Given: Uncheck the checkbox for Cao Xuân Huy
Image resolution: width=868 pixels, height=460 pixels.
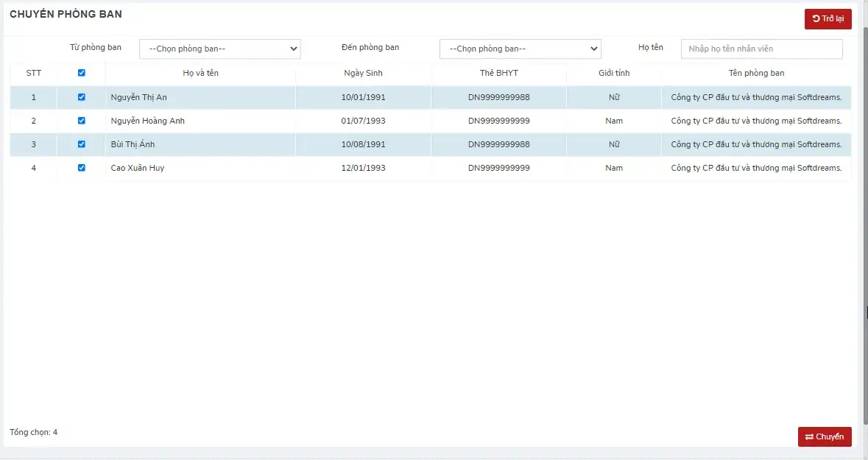Looking at the screenshot, I should (82, 168).
